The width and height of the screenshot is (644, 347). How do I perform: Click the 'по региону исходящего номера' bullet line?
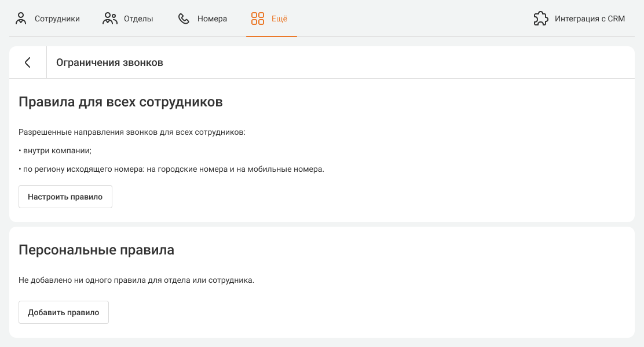(171, 169)
